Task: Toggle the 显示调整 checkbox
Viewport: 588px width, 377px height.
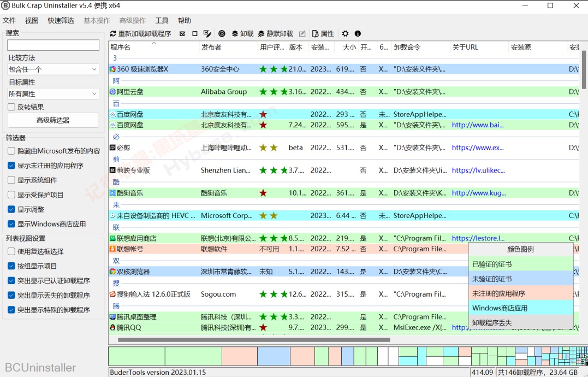Action: coord(11,209)
